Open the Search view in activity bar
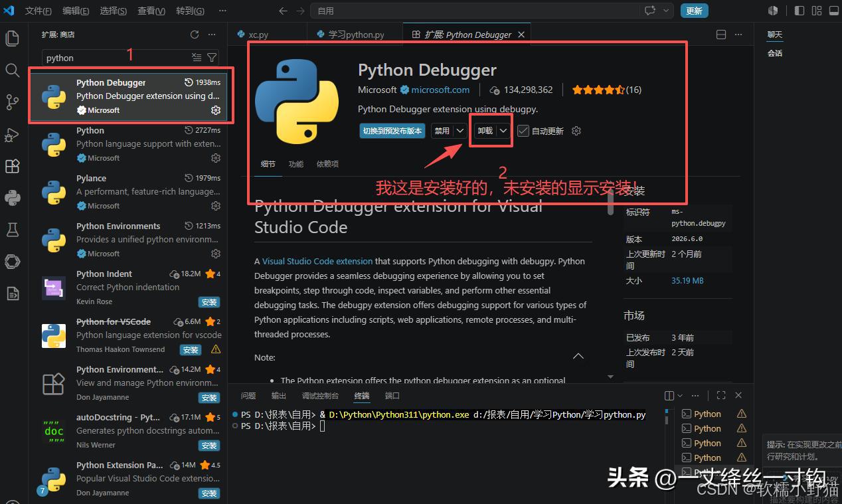 tap(12, 70)
